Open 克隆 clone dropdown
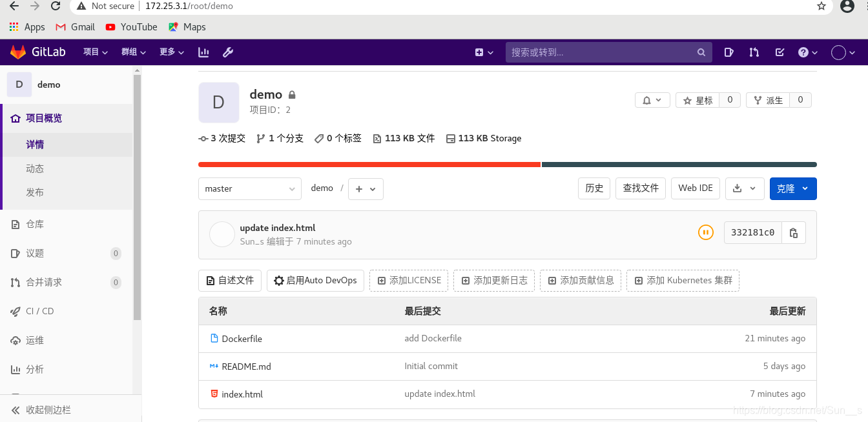868x422 pixels. (x=793, y=188)
